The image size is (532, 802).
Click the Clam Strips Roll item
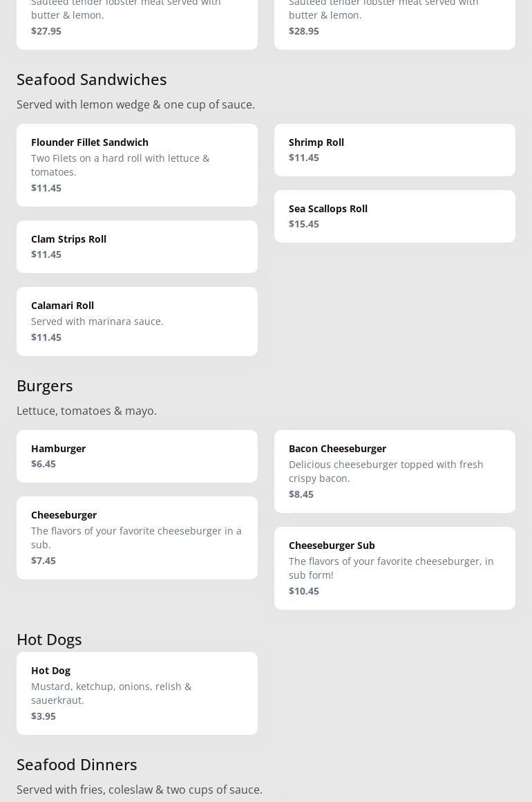tap(137, 246)
